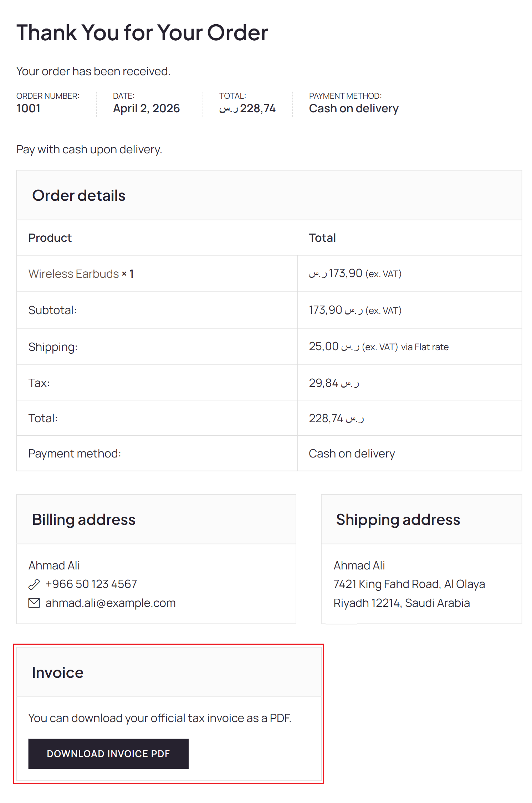Open the Wireless Earbuds product link
This screenshot has width=532, height=803.
coord(73,274)
